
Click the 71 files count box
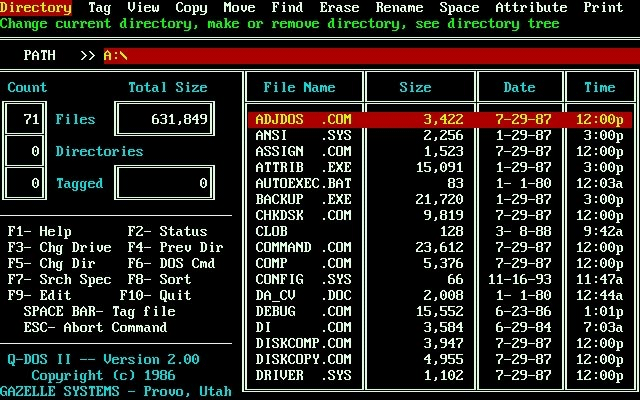(x=24, y=119)
